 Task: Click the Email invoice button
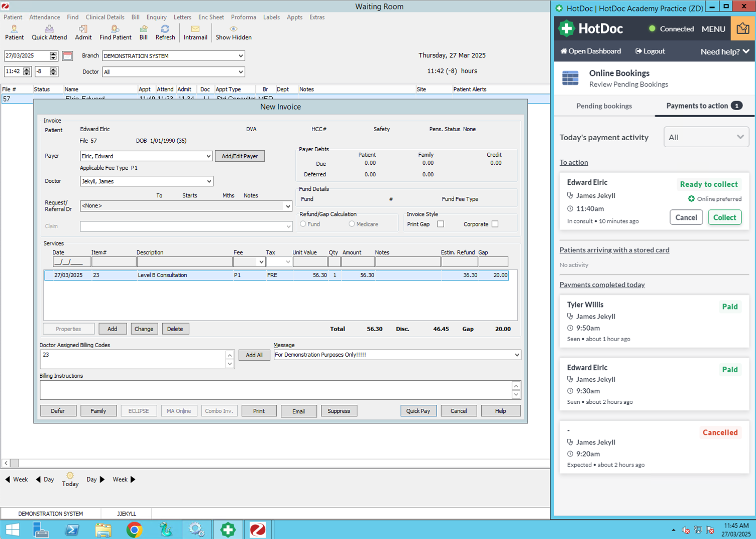[298, 411]
